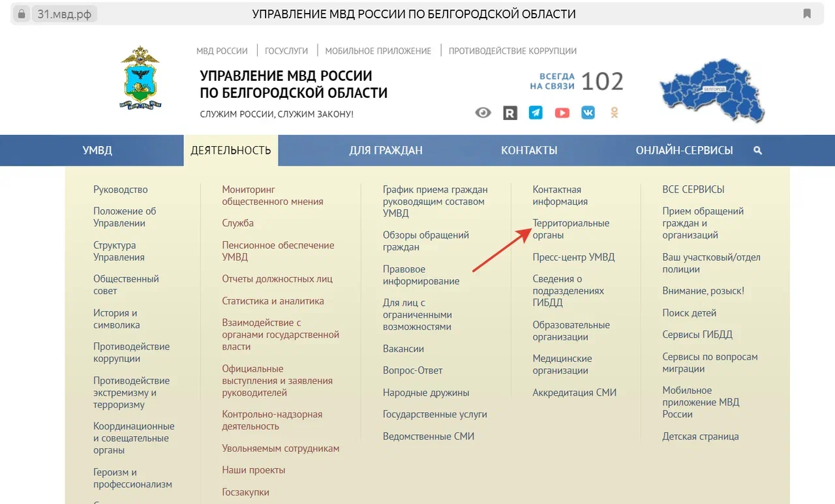Open Героизм и профессионализм link

(x=132, y=478)
